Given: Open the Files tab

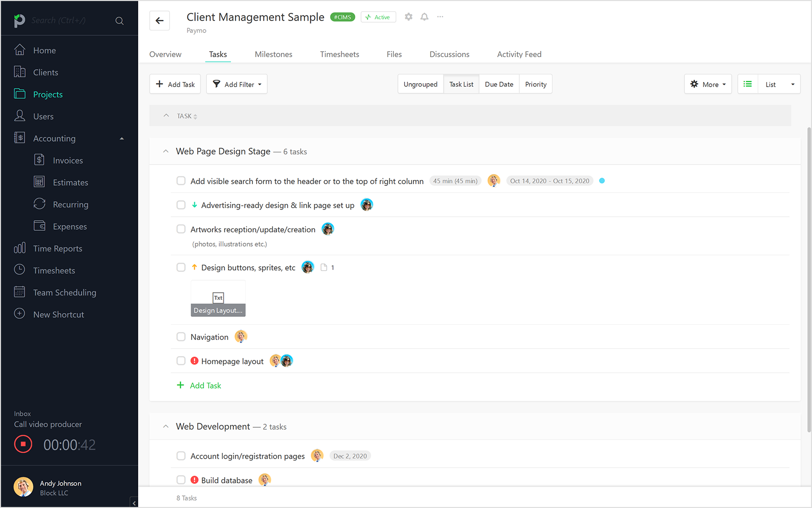Looking at the screenshot, I should pos(394,54).
